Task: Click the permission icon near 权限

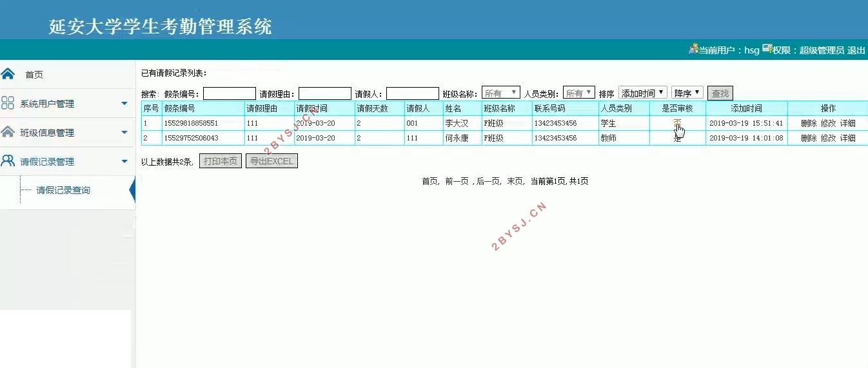Action: (x=767, y=49)
